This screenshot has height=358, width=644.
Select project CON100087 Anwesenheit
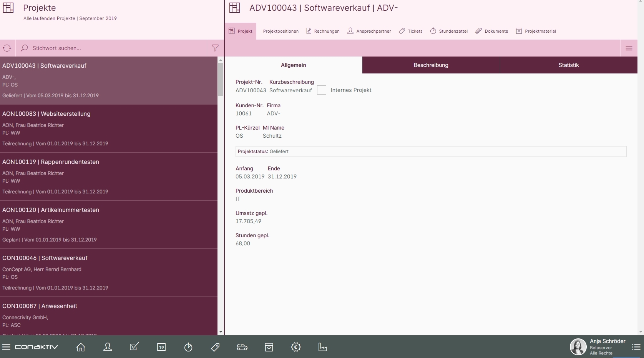click(109, 316)
